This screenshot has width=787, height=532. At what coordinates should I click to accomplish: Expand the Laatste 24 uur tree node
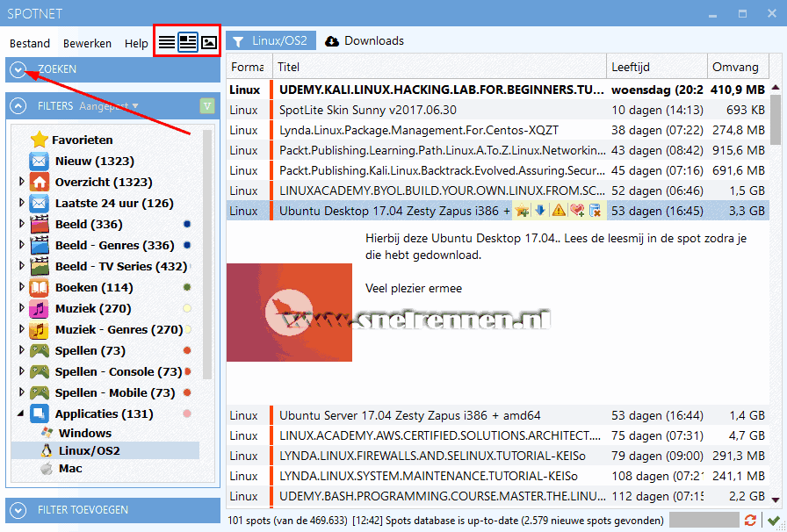(22, 202)
